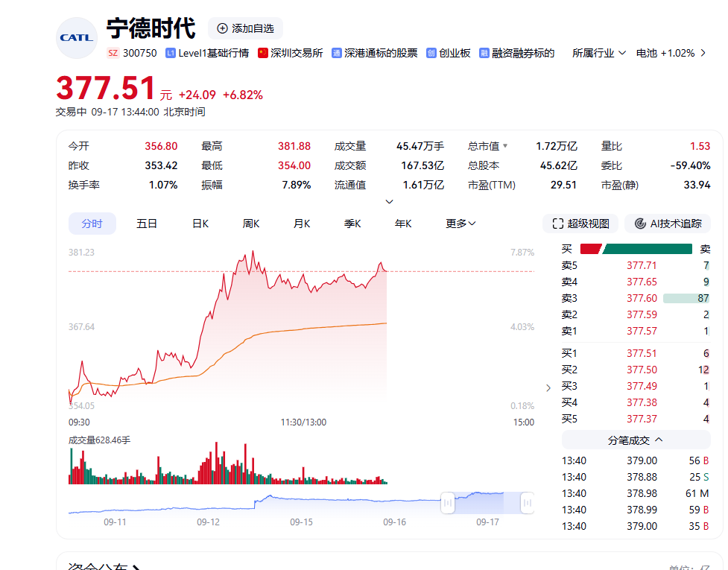Switch to the 月K chart tab
The width and height of the screenshot is (728, 570).
(302, 224)
